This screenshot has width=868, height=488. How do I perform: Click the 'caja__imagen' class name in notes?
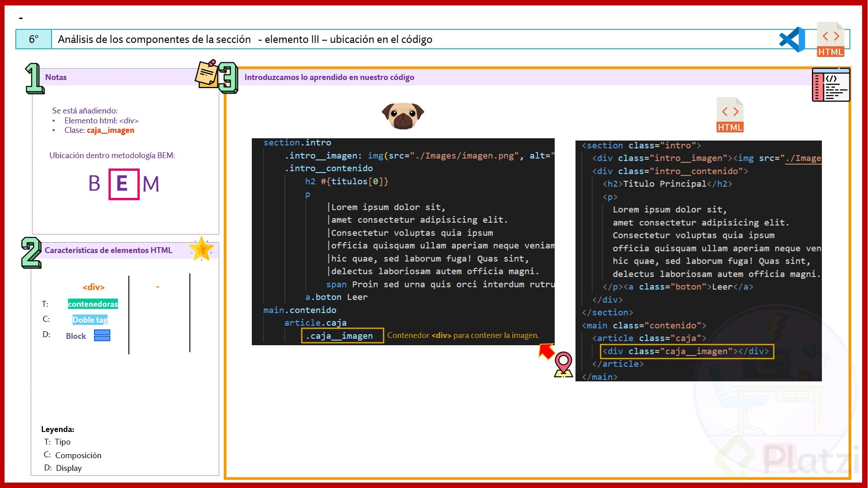(x=110, y=130)
